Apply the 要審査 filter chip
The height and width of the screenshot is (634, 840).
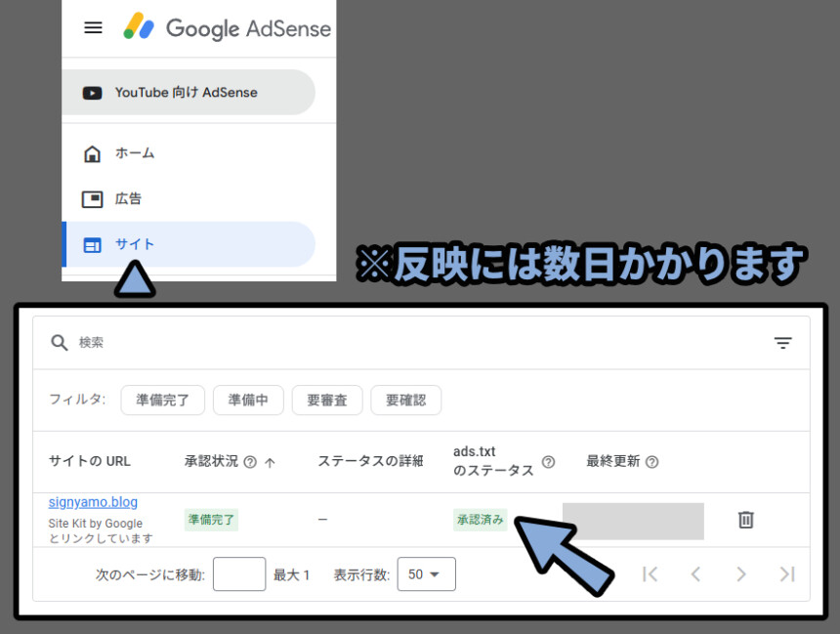coord(327,400)
